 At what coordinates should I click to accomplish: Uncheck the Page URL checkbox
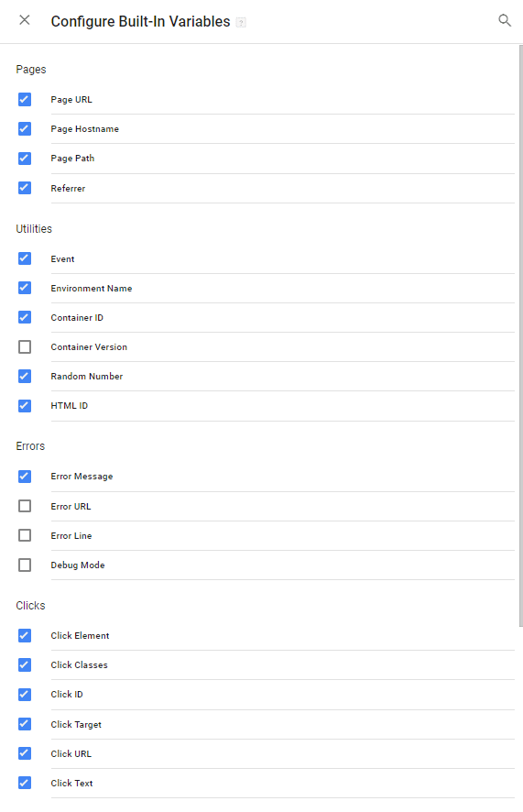point(25,99)
